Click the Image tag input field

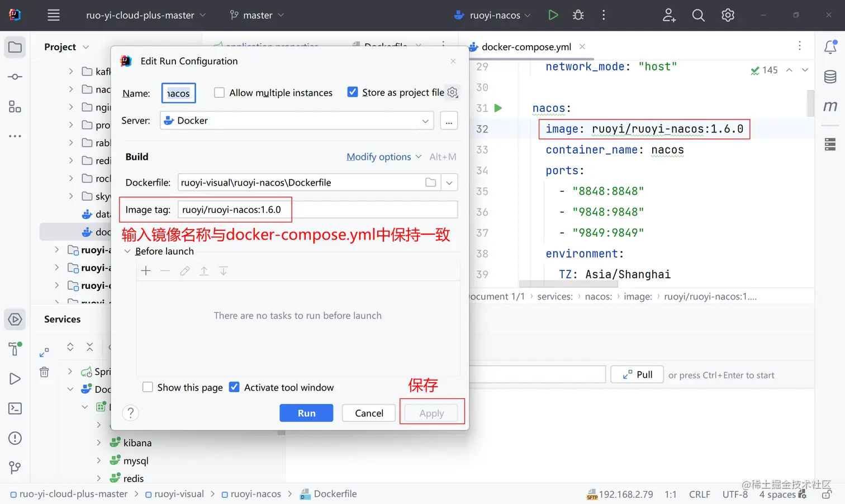[x=318, y=210]
